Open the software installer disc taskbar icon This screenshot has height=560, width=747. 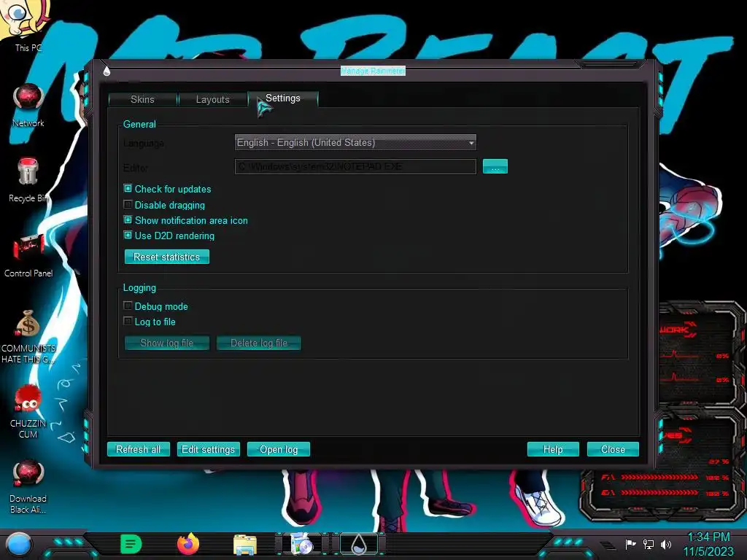tap(301, 544)
